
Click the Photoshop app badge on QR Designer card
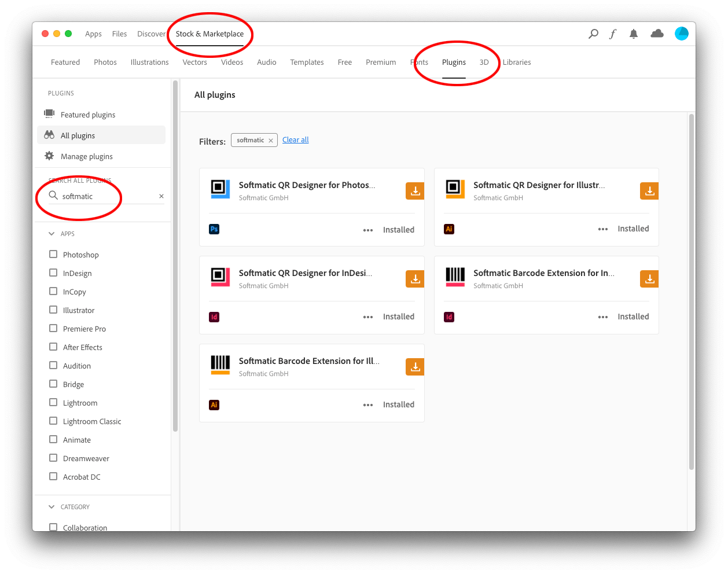coord(214,229)
